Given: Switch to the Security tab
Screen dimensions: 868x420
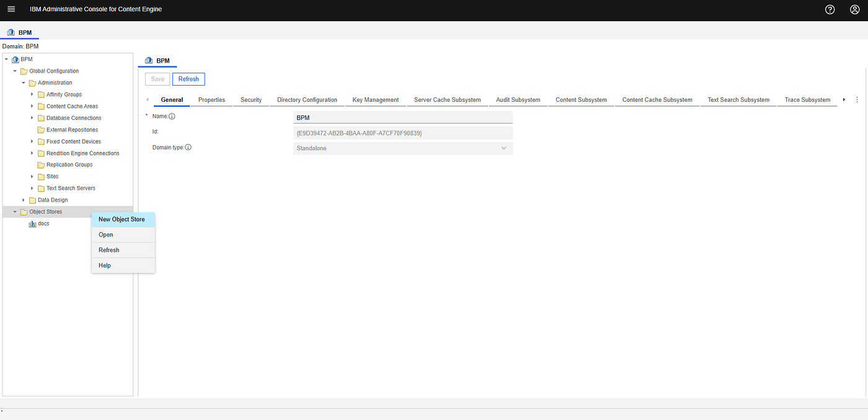Looking at the screenshot, I should (251, 100).
